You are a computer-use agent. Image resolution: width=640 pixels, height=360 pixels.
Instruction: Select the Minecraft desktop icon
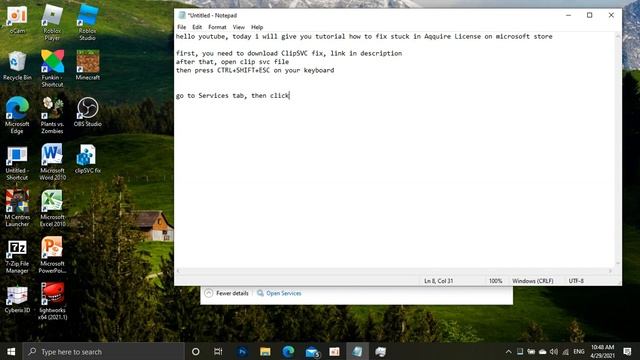coord(87,65)
